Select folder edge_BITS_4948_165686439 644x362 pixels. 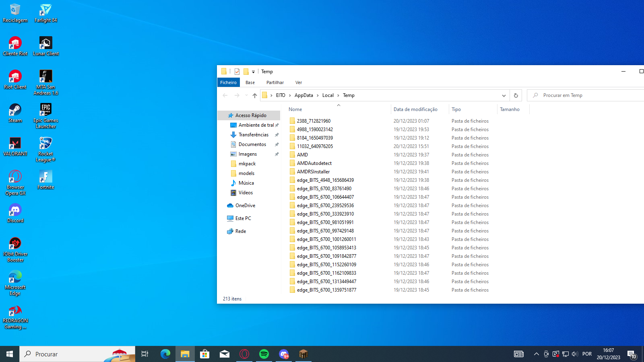(x=325, y=180)
